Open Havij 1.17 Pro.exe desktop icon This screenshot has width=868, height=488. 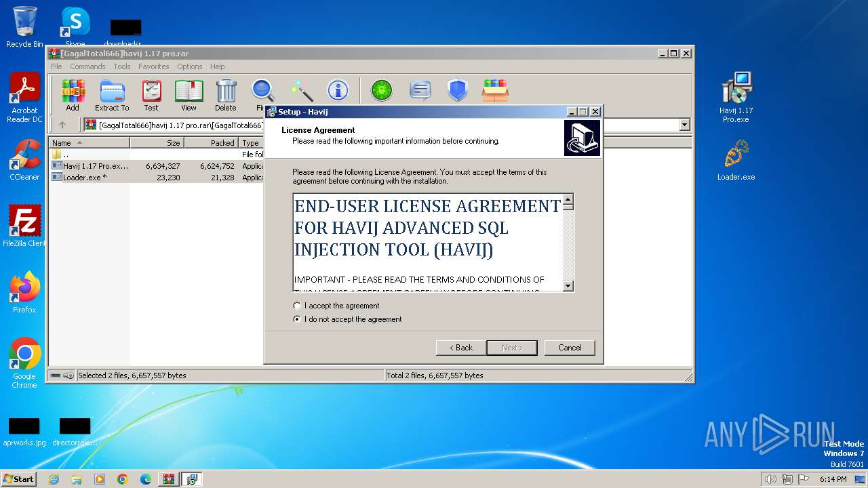[736, 98]
